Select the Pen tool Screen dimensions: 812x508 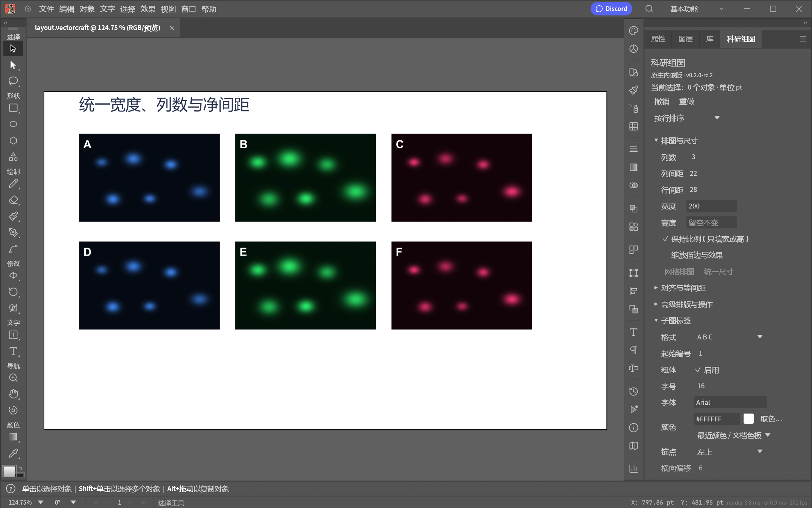coord(13,232)
